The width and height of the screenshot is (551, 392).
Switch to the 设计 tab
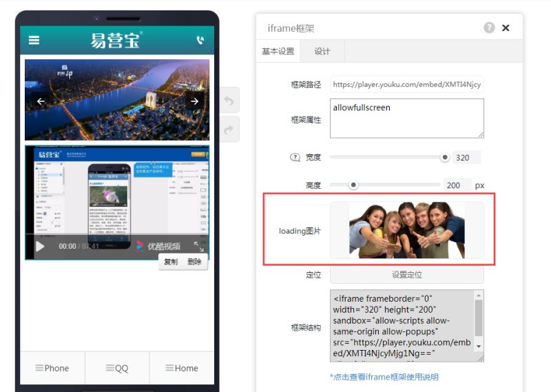point(322,52)
